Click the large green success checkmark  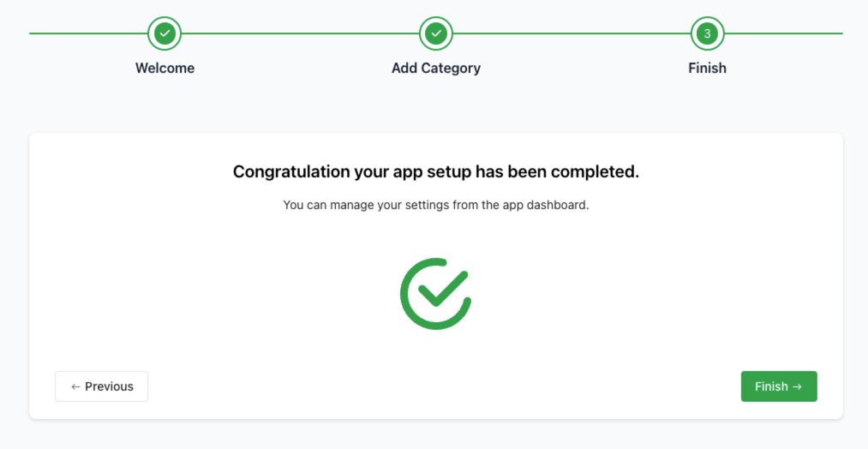coord(435,293)
